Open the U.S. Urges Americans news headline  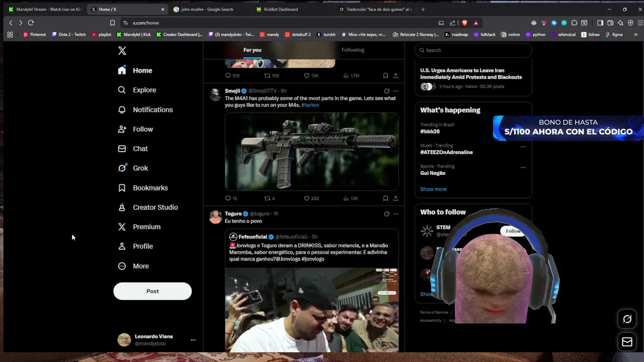471,74
